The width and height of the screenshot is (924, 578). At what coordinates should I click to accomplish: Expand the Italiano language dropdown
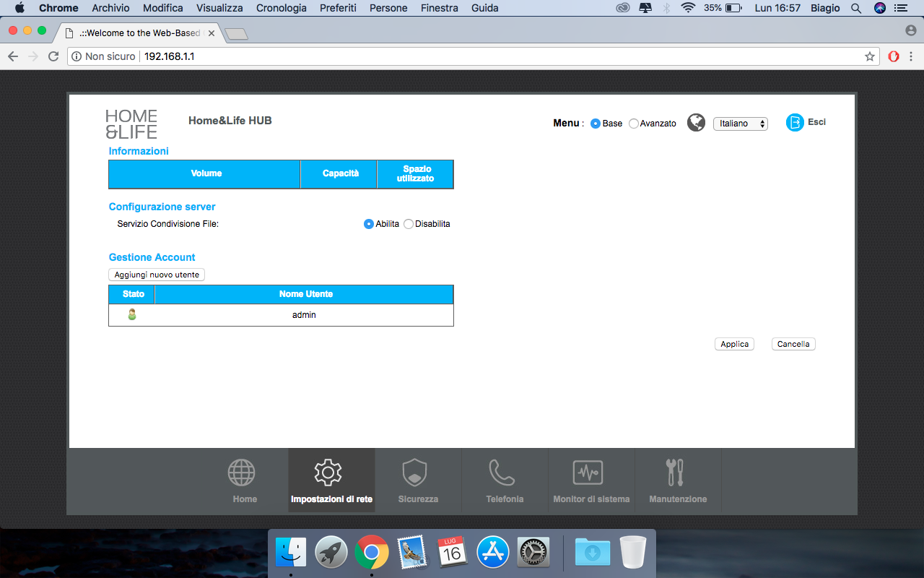(x=740, y=124)
